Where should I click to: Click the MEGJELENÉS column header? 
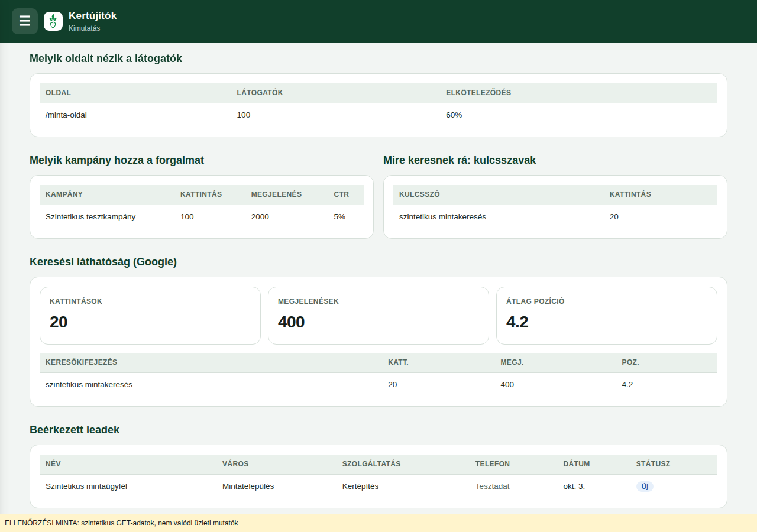click(276, 195)
